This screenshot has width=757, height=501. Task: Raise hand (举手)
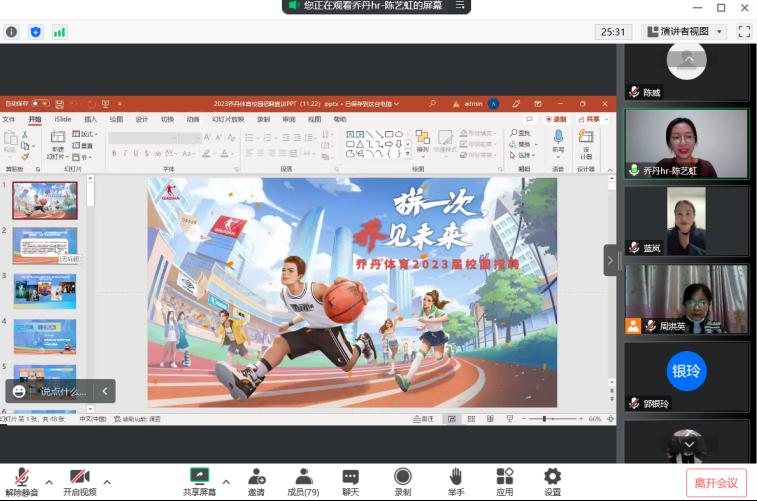click(456, 481)
